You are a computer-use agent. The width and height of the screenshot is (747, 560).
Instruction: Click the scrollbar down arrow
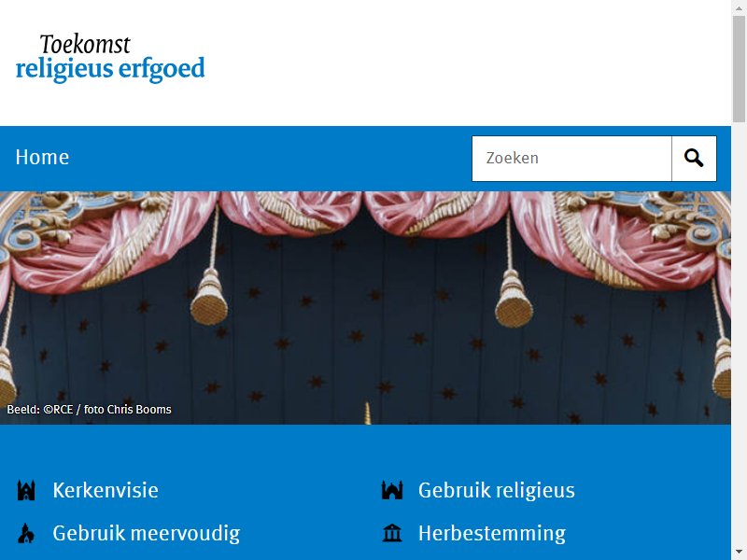tap(739, 553)
